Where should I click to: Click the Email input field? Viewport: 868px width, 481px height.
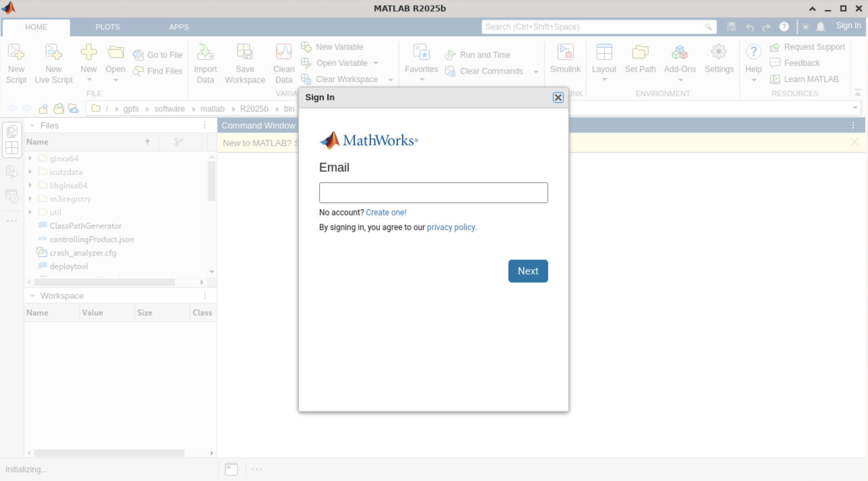point(433,192)
